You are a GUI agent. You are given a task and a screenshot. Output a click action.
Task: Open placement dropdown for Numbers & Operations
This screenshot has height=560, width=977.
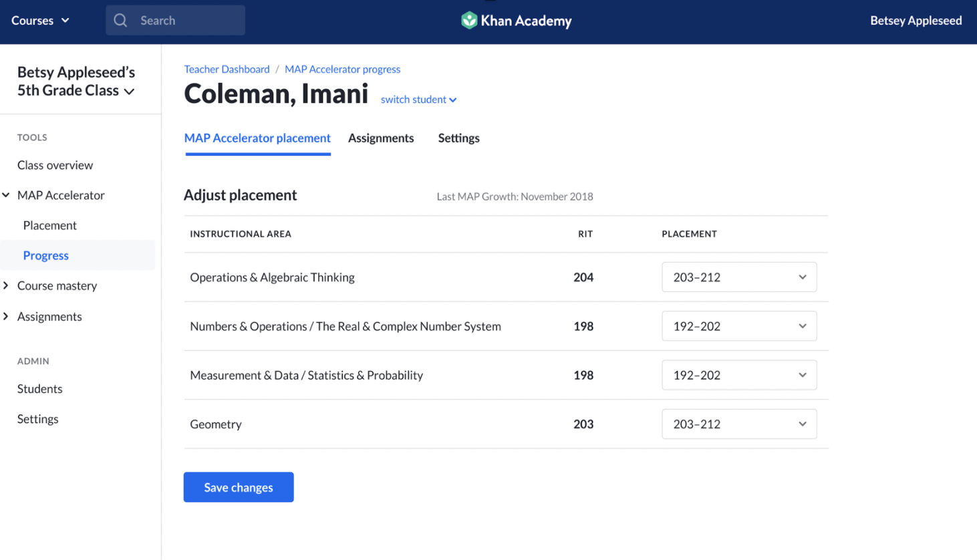point(739,326)
